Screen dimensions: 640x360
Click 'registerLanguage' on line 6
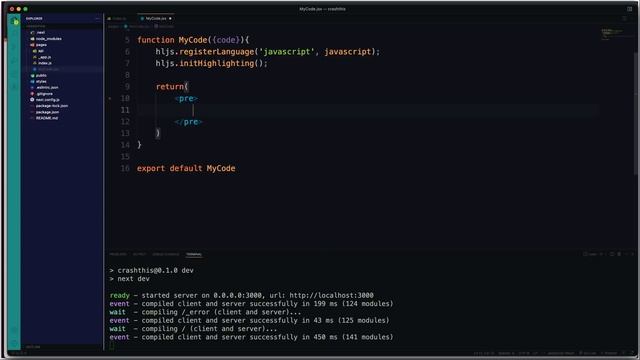pyautogui.click(x=216, y=52)
